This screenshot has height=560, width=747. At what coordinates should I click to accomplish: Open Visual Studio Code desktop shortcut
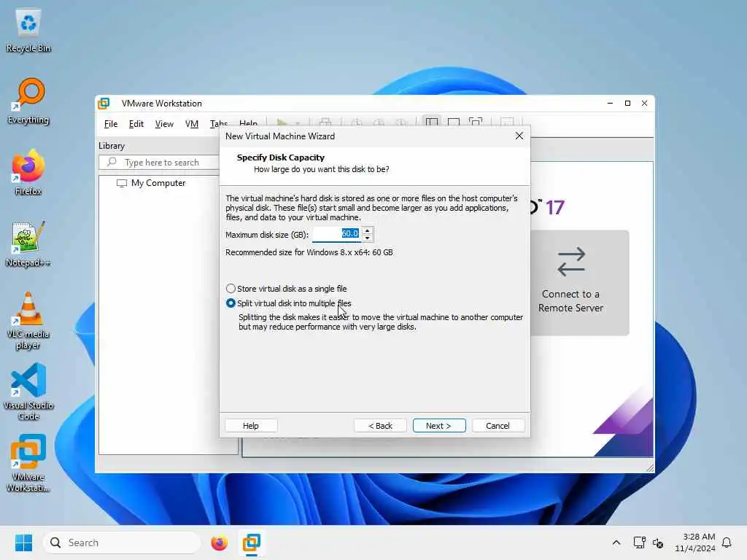[x=28, y=392]
